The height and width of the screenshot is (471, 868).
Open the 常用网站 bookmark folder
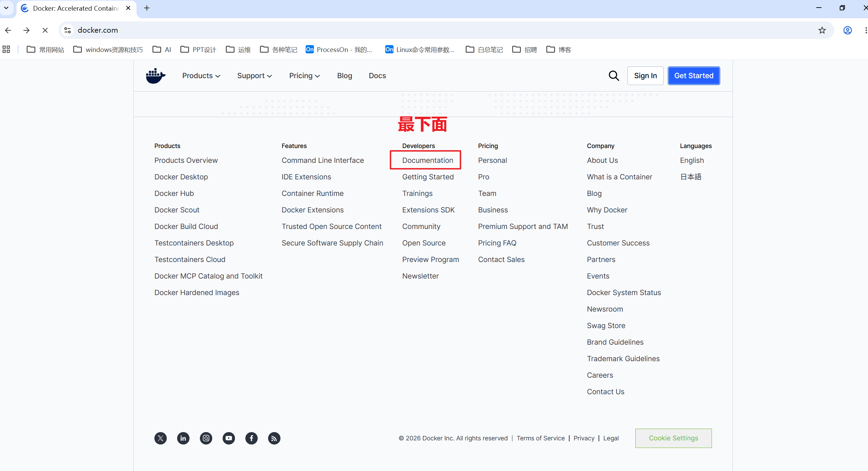point(45,50)
